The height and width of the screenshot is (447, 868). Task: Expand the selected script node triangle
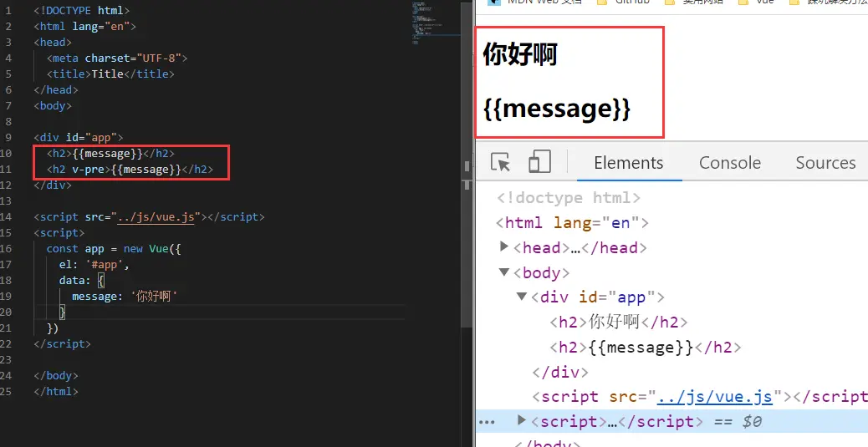coord(521,420)
